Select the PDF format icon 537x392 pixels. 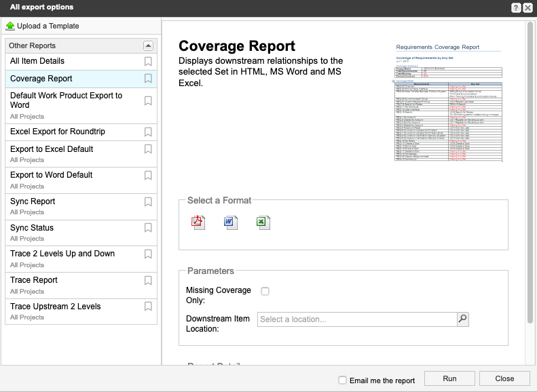pos(198,222)
